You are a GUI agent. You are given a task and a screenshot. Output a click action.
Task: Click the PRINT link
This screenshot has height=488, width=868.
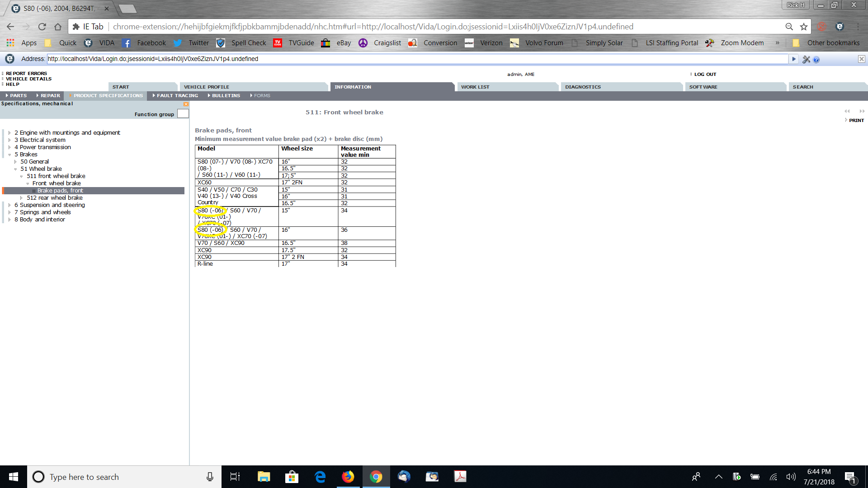point(856,120)
